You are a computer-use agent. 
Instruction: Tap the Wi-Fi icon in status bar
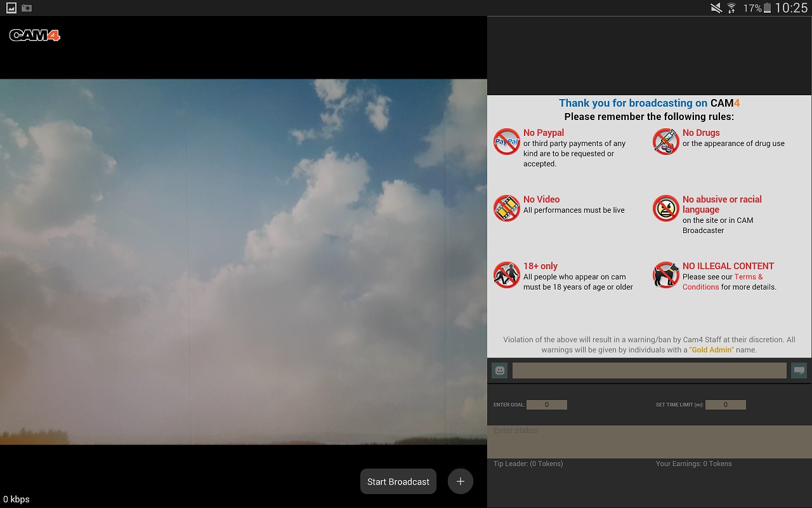click(x=731, y=8)
